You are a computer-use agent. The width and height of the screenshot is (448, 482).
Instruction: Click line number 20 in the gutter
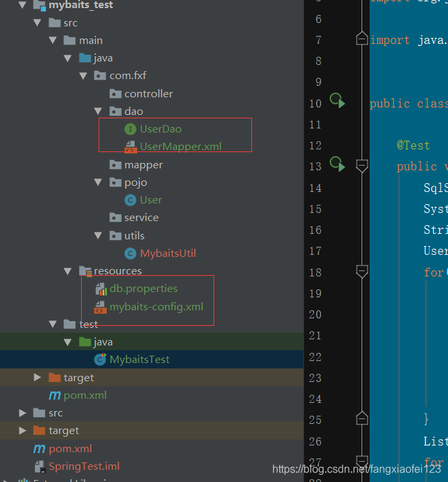316,314
